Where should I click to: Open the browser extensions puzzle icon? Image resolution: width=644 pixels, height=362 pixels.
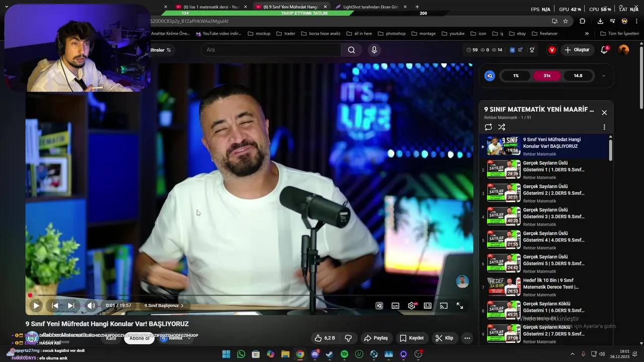(582, 21)
